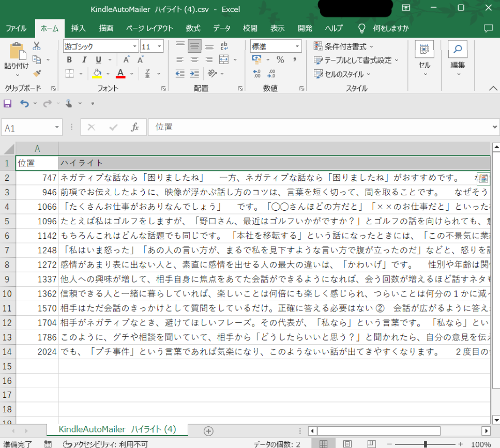Viewport: 500px width, 448px height.
Task: Toggle Bold formatting
Action: (69, 59)
